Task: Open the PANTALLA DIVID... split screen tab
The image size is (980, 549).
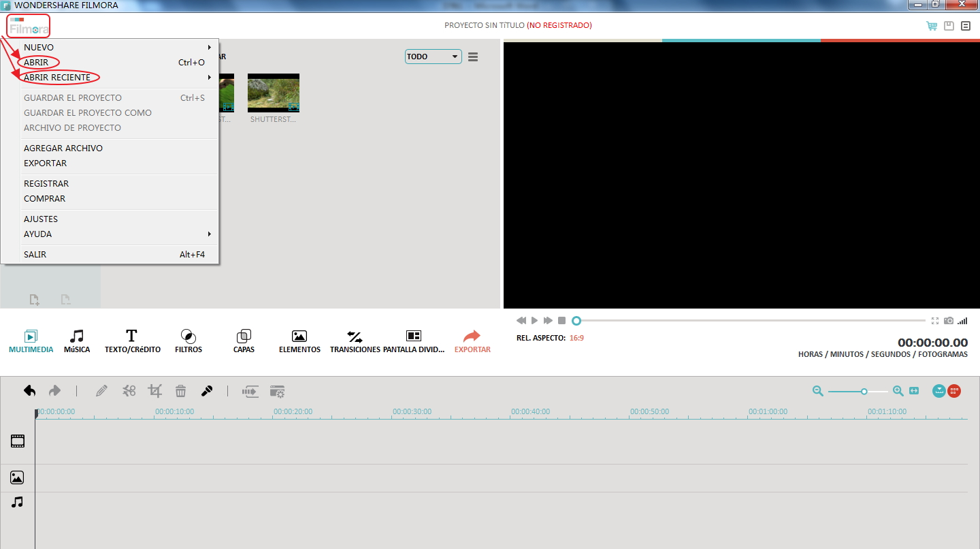Action: (414, 341)
